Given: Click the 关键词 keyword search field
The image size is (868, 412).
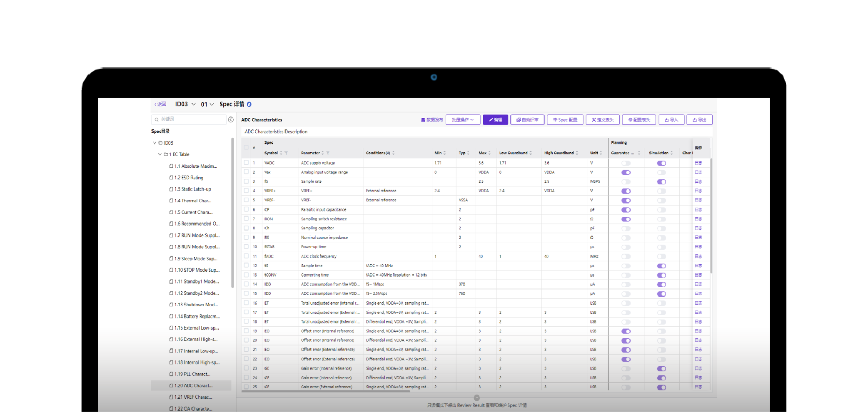Looking at the screenshot, I should 189,119.
